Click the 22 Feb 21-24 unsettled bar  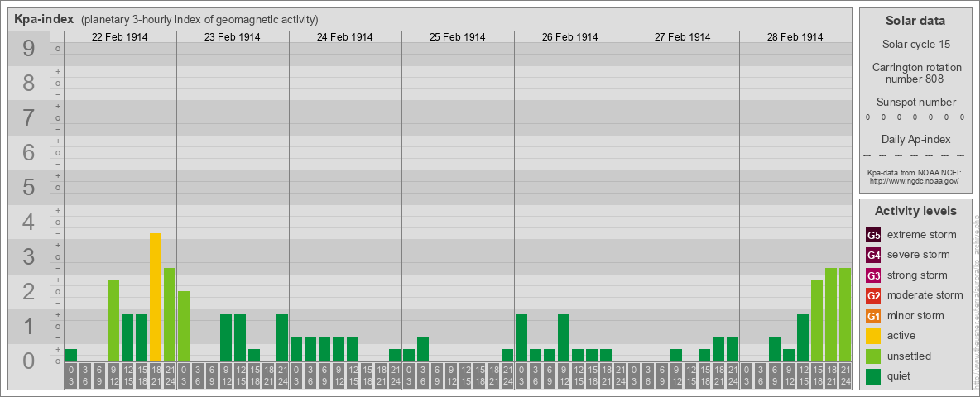(x=170, y=314)
